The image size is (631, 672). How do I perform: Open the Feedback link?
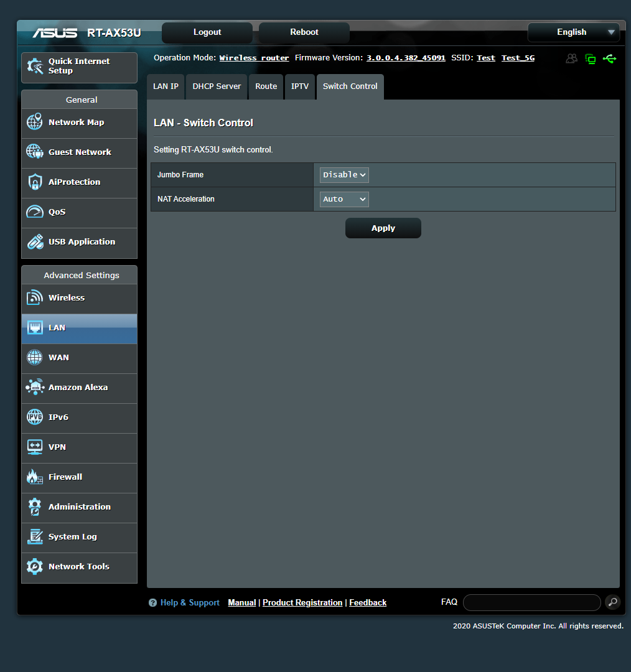pos(368,602)
